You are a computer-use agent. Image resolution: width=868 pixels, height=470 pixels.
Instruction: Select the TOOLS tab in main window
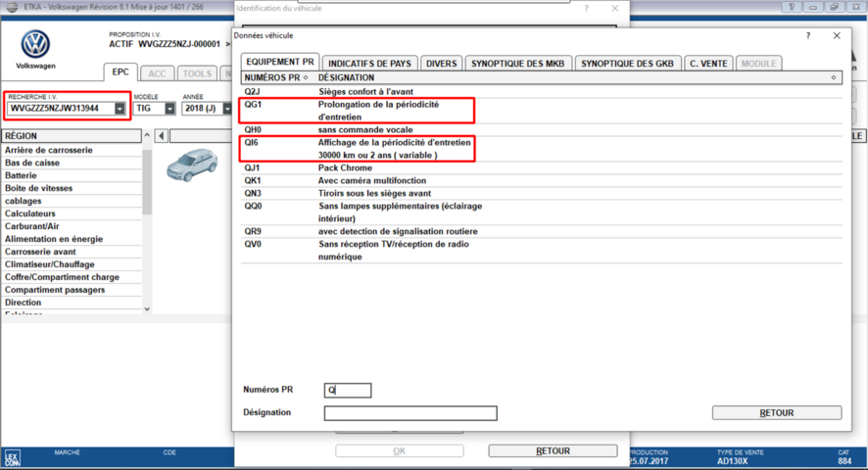(197, 73)
